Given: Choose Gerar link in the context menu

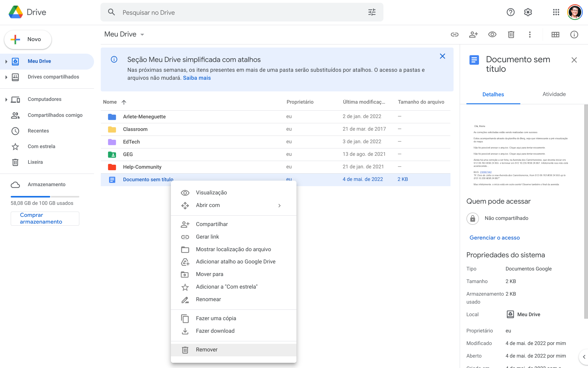Looking at the screenshot, I should [234, 237].
